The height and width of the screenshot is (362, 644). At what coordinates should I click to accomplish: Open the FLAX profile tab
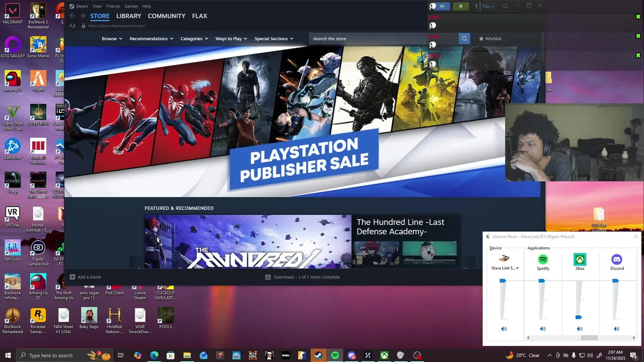[200, 16]
